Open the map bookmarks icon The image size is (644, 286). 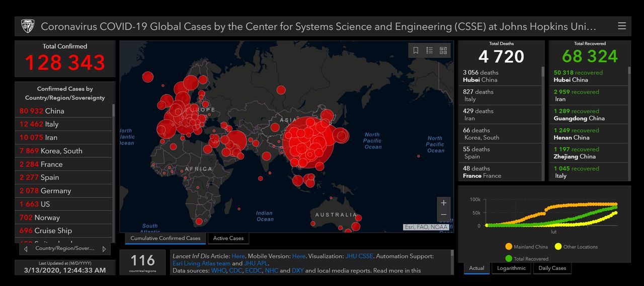[x=416, y=50]
